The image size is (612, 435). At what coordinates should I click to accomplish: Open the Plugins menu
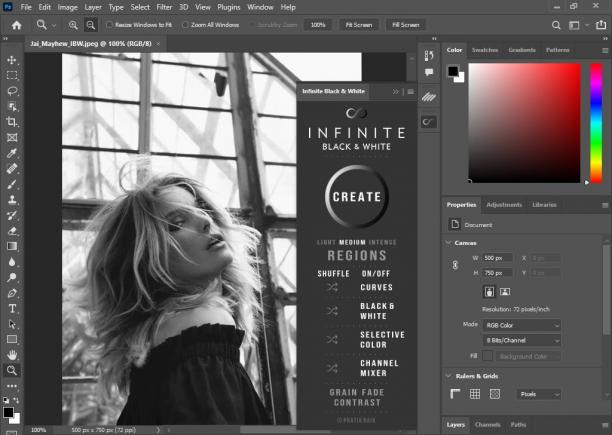[229, 7]
